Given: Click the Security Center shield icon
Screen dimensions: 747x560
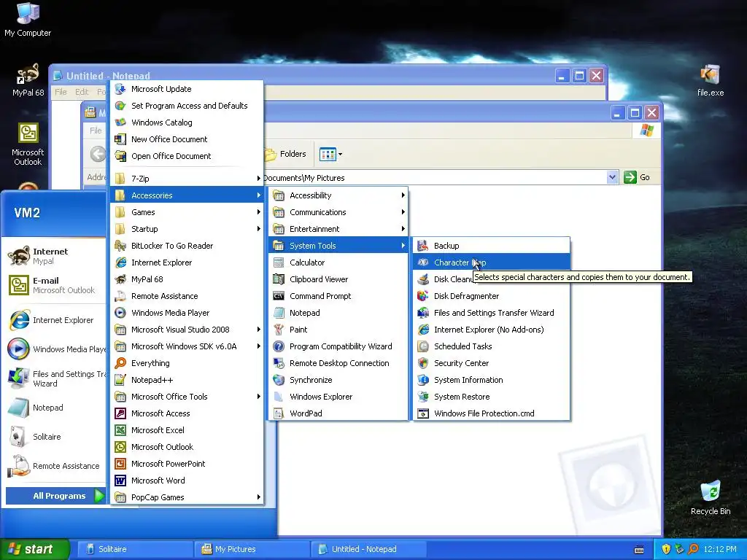Looking at the screenshot, I should 423,363.
